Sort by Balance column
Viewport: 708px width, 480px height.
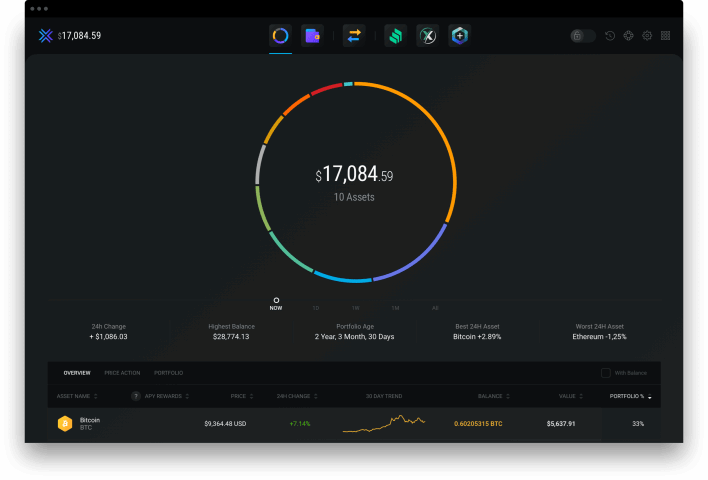point(494,396)
